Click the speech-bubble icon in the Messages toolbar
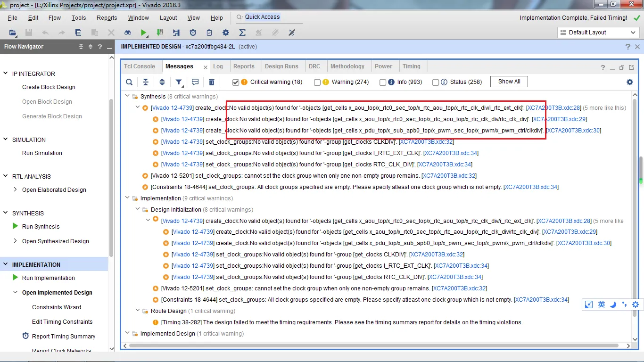This screenshot has width=644, height=362. (x=195, y=82)
